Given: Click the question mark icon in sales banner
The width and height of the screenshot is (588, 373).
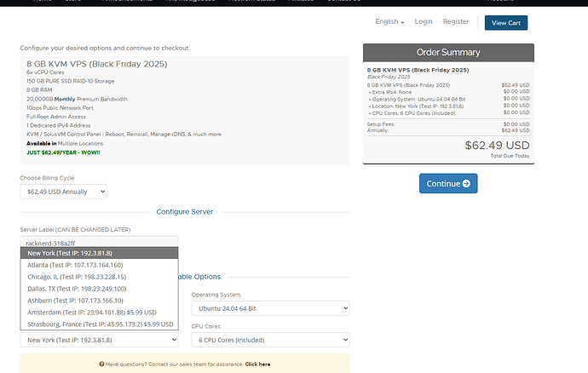Looking at the screenshot, I should tap(101, 364).
